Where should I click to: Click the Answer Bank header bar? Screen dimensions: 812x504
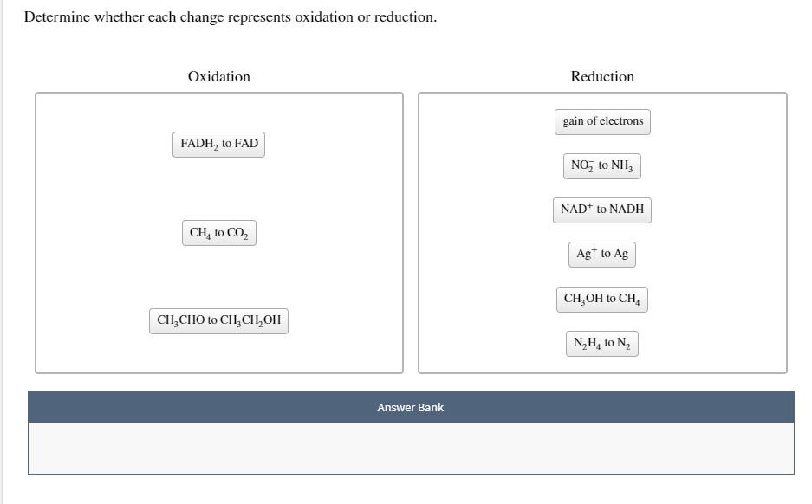pos(411,407)
